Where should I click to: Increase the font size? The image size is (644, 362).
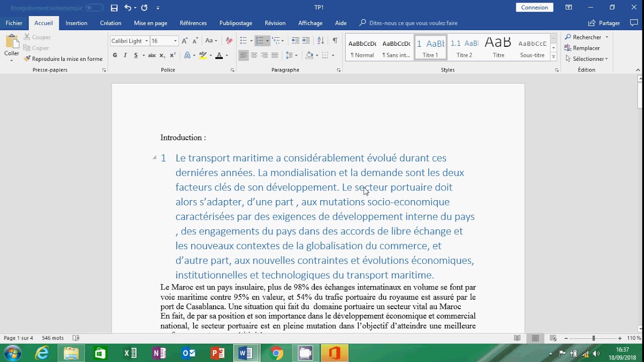point(185,41)
